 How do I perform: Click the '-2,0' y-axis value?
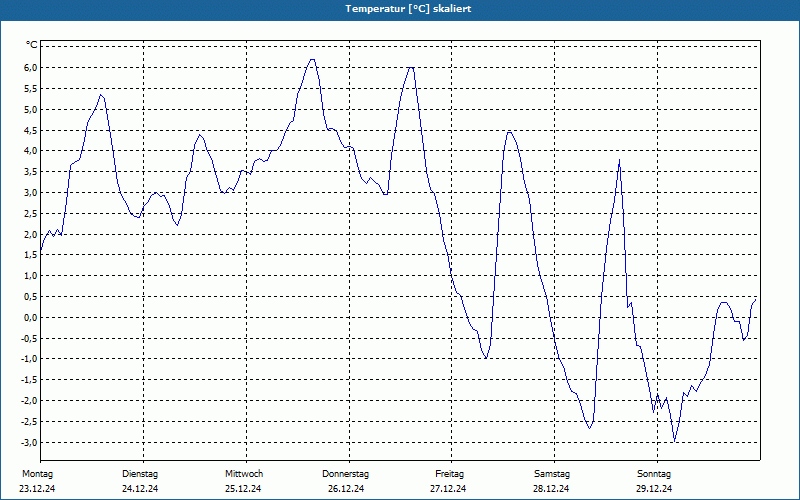[29, 401]
